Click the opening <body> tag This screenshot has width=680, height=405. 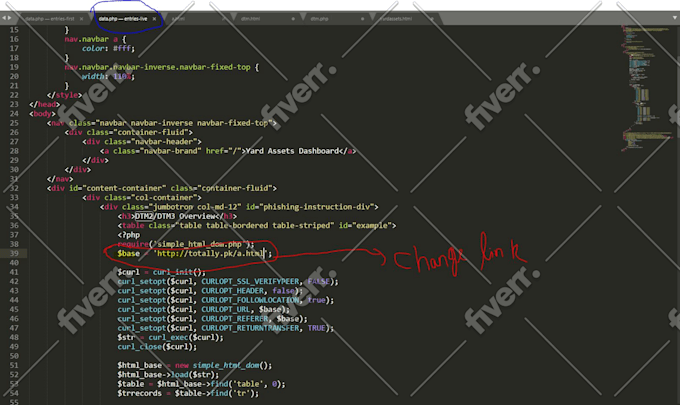(42, 114)
